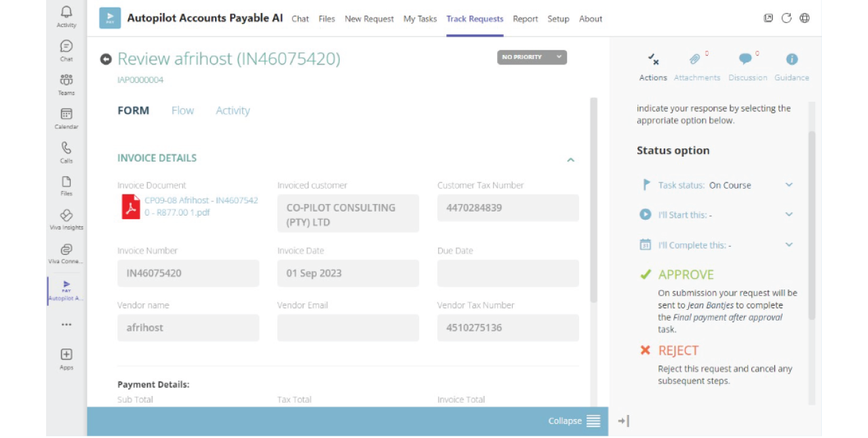The height and width of the screenshot is (438, 868).
Task: Click the pop-out icon in the header
Action: click(768, 18)
